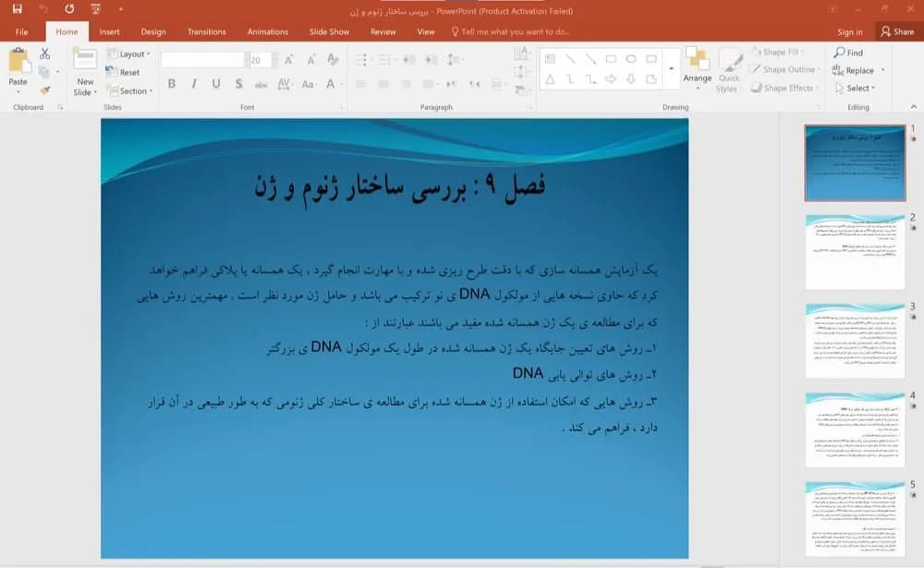Save the presentation using the floppy icon
The width and height of the screenshot is (924, 568).
click(x=17, y=9)
